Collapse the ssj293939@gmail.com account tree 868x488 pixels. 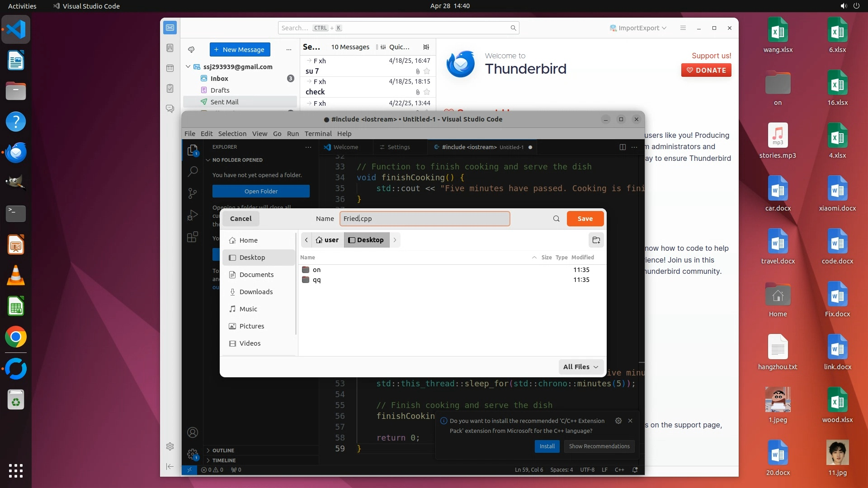(x=188, y=67)
